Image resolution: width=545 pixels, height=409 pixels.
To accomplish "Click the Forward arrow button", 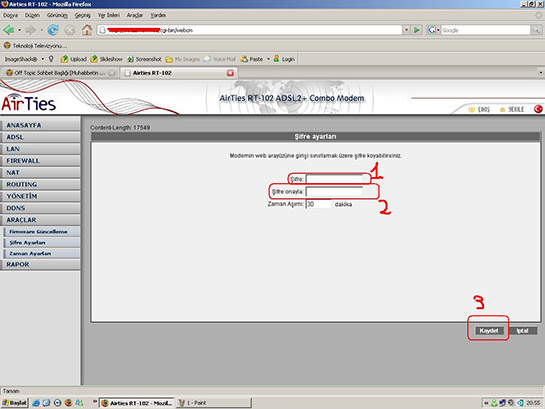I will (31, 30).
